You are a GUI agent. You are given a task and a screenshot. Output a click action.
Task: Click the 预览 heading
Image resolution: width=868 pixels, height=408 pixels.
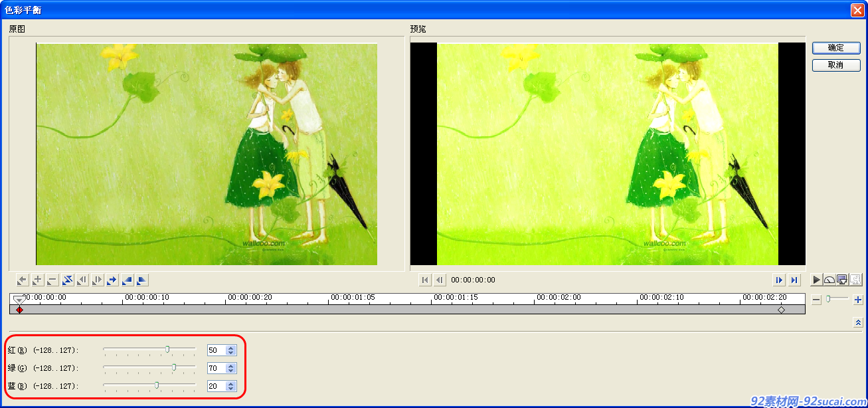pyautogui.click(x=418, y=29)
